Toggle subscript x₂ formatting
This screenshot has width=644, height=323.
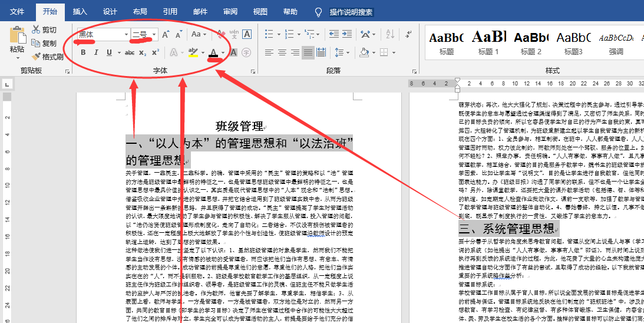(x=143, y=52)
